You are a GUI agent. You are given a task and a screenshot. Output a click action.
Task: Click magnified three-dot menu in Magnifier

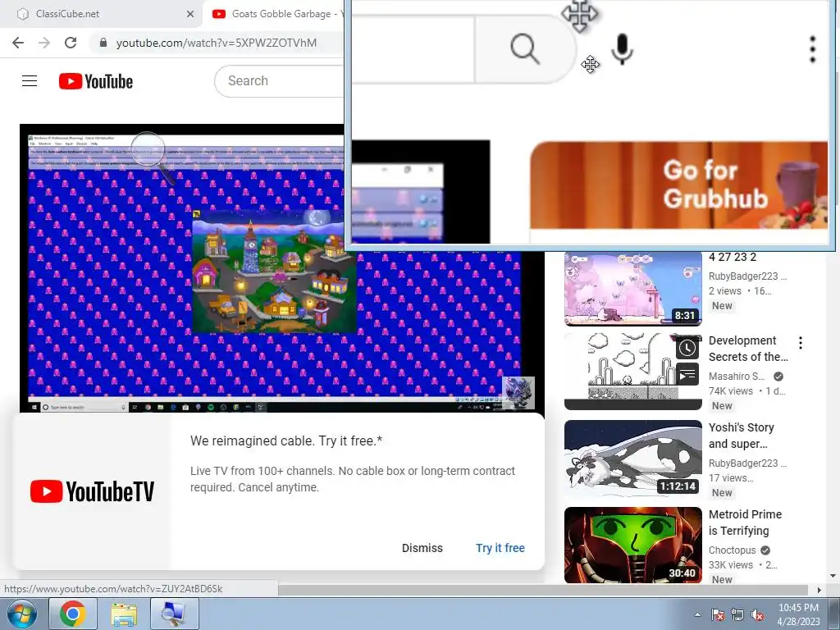(x=812, y=49)
